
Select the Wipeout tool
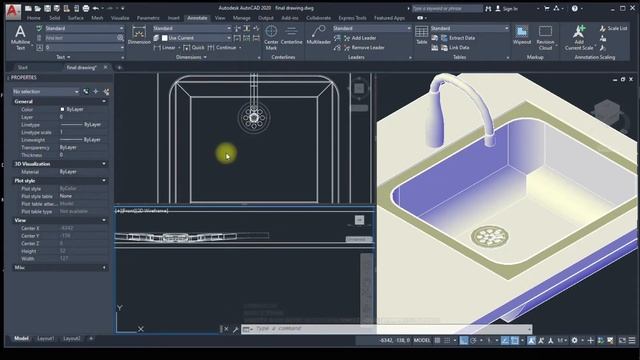click(x=522, y=35)
